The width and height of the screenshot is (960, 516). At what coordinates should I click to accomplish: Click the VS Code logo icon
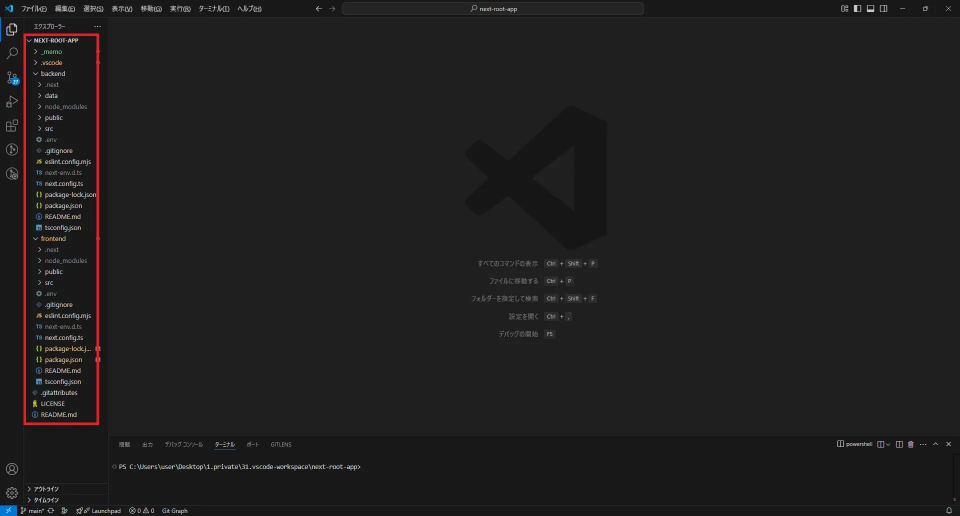coord(9,9)
